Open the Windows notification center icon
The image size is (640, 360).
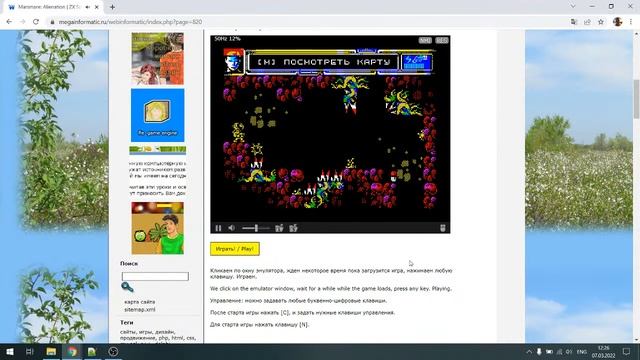point(627,352)
